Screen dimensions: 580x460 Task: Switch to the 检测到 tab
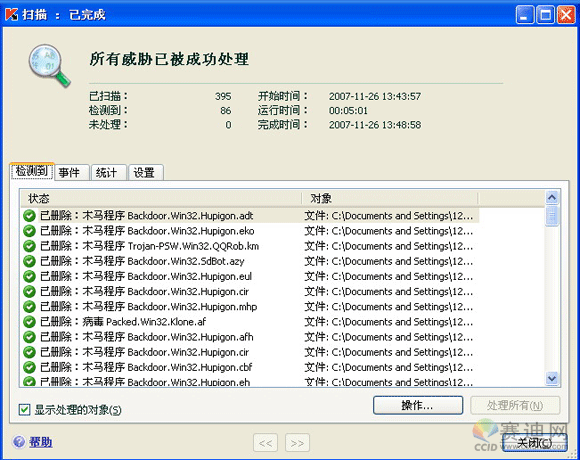[32, 171]
